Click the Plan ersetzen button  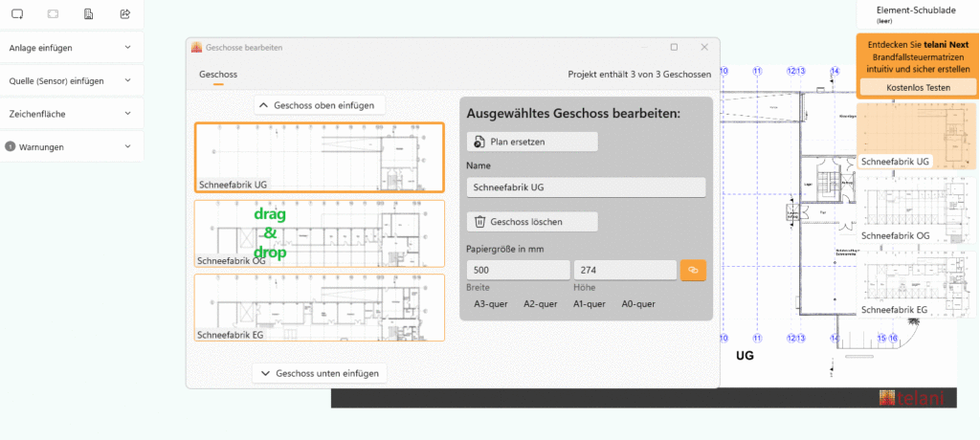pos(532,142)
